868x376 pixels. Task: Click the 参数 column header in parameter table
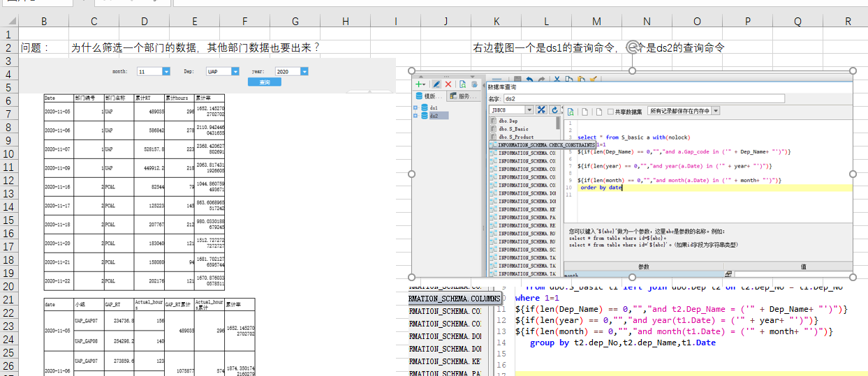pos(643,266)
